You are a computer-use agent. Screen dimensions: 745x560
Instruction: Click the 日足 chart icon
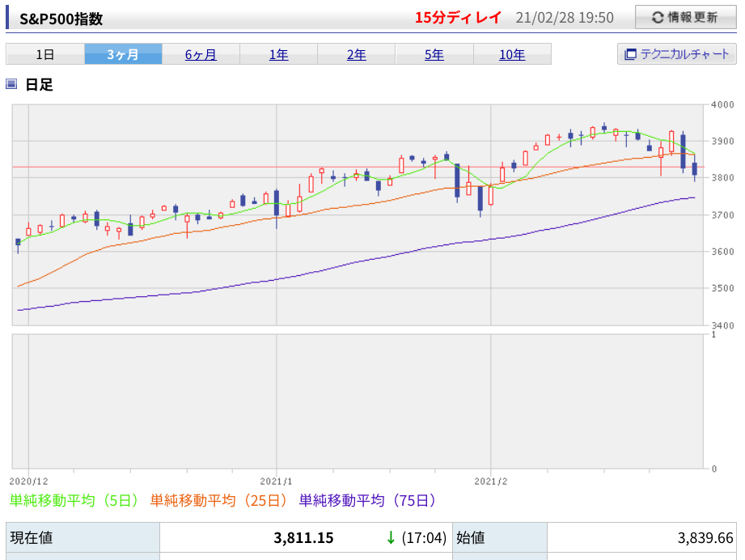(x=11, y=84)
